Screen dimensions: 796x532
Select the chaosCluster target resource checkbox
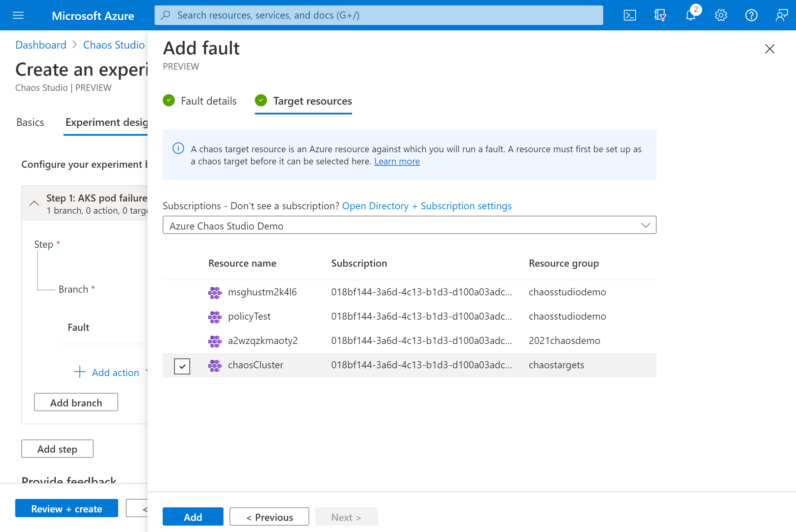(x=182, y=365)
